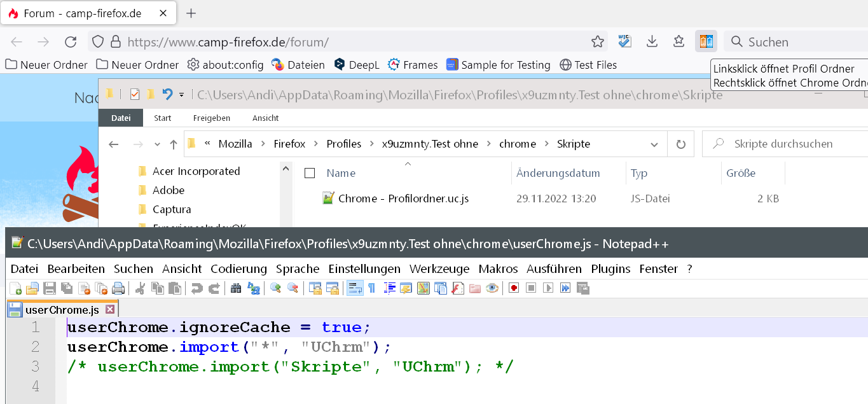The height and width of the screenshot is (404, 868).
Task: Close the userChrome.js tab
Action: [x=109, y=310]
